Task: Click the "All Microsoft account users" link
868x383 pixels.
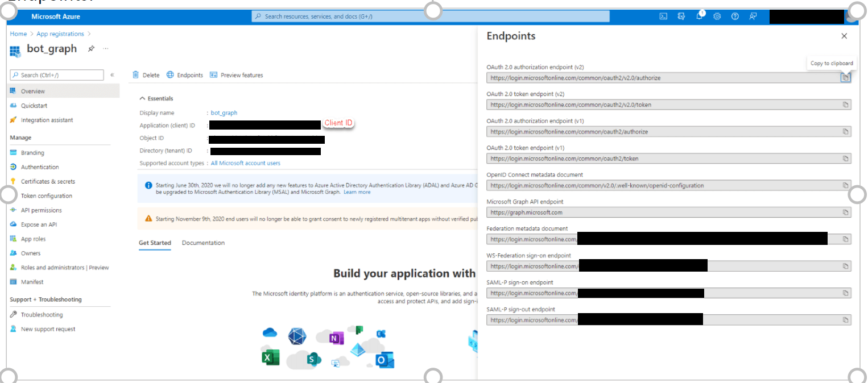Action: point(245,163)
